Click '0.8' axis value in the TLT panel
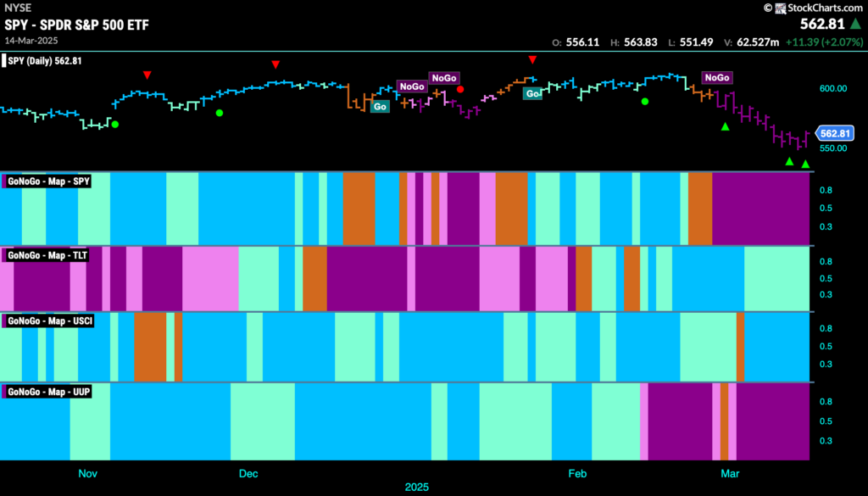The image size is (868, 496). point(826,261)
